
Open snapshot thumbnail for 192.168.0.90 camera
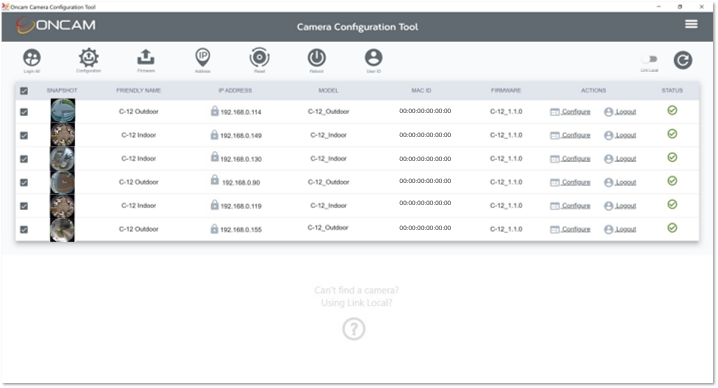62,182
